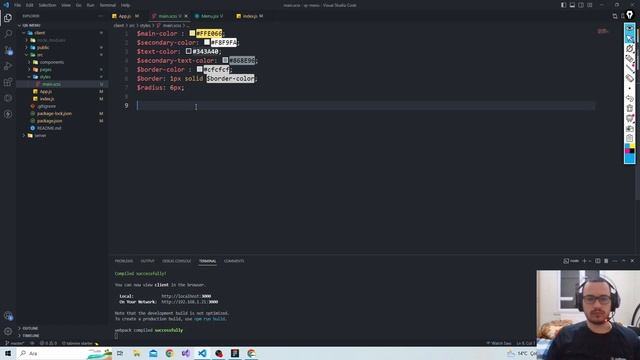Open the Accounts icon at activity bar bottom
The height and width of the screenshot is (360, 640).
(x=8, y=316)
